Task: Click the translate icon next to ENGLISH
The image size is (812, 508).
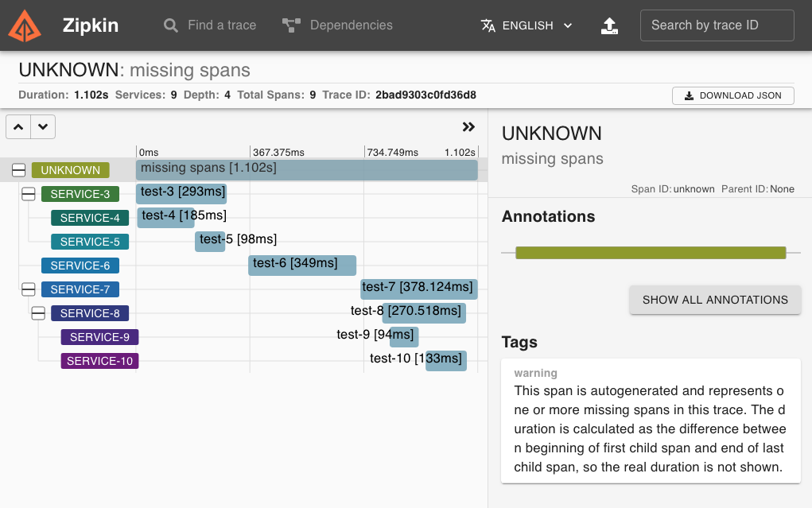Action: click(489, 25)
